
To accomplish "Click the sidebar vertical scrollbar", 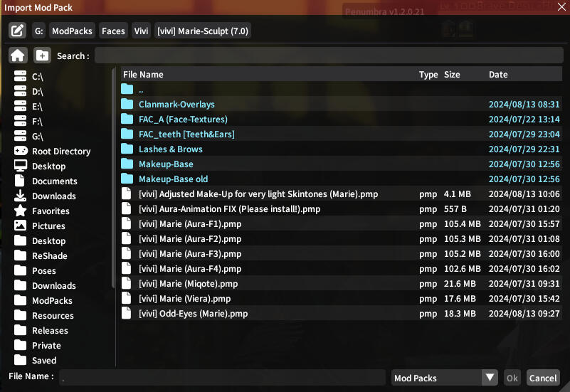I will 112,178.
